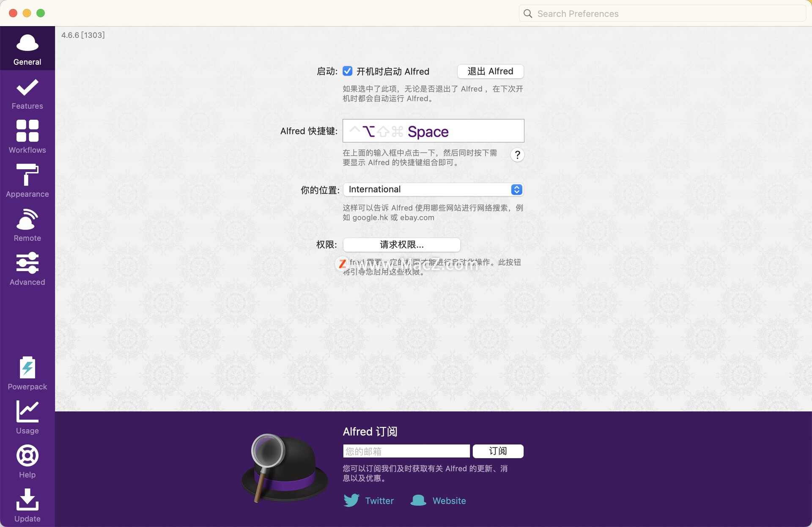Expand the location dropdown menu
Screen dimensions: 812x527
coord(516,189)
